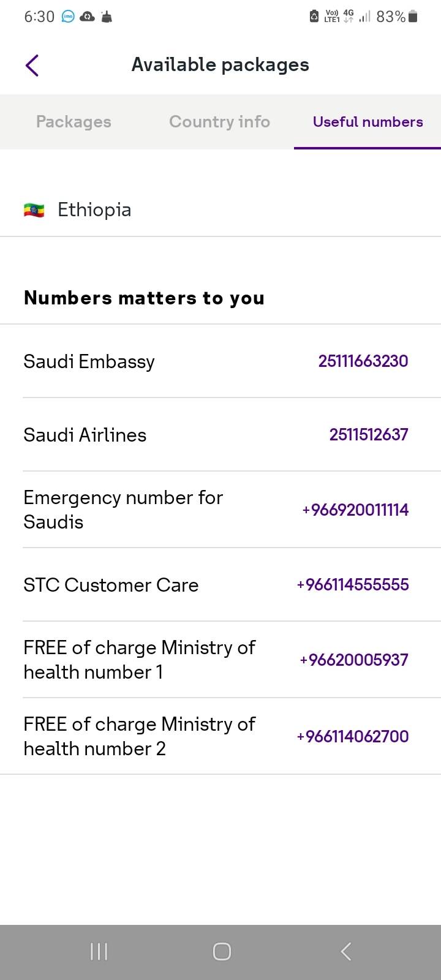
Task: Tap the cloud sync status icon
Action: [88, 17]
